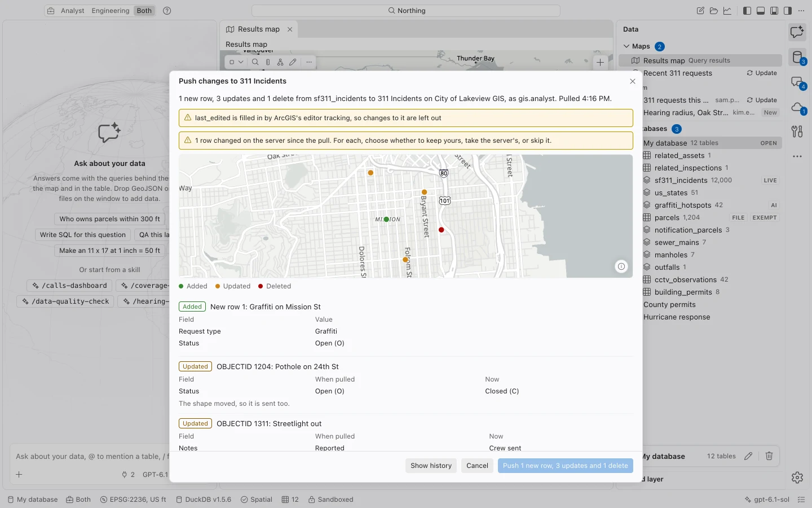Open the right sidebar overflow ellipsis
Screen dimensions: 812x508
[797, 156]
